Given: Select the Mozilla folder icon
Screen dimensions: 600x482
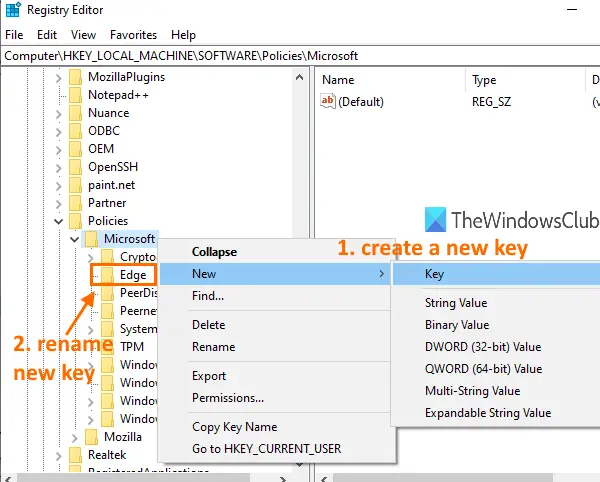Looking at the screenshot, I should [91, 436].
